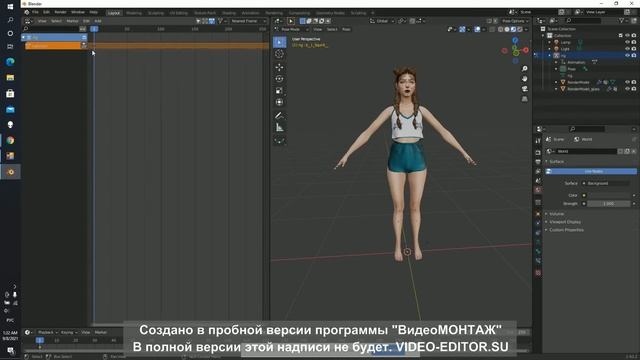Open the View Layer properties tab

point(538,171)
